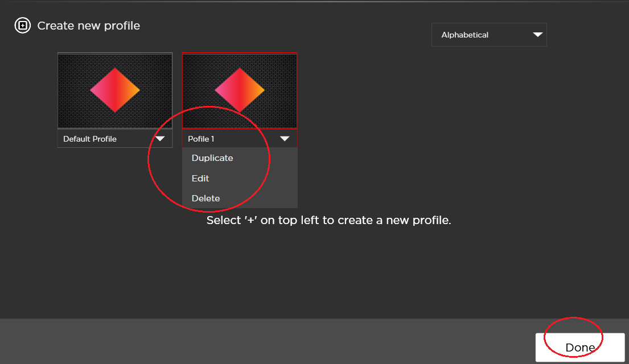The width and height of the screenshot is (629, 364).
Task: Click the Alphabetical dropdown chevron
Action: point(537,35)
